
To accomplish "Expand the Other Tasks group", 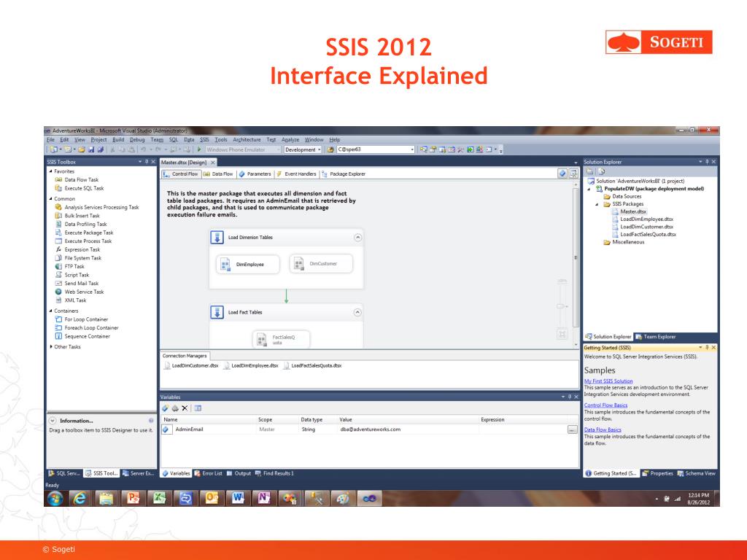I will pos(50,346).
